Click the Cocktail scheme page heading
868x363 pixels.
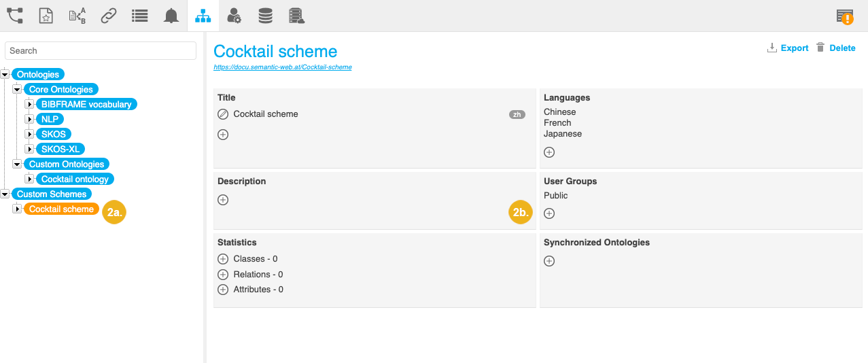tap(275, 51)
